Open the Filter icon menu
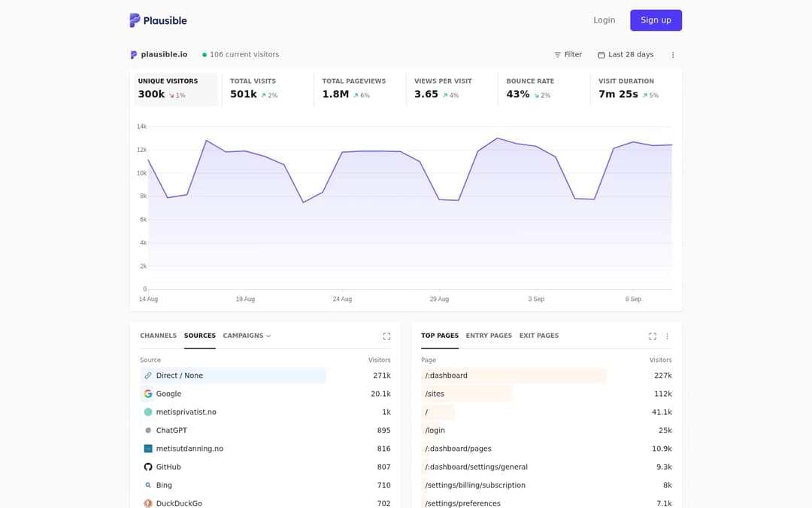The image size is (812, 508). (568, 54)
